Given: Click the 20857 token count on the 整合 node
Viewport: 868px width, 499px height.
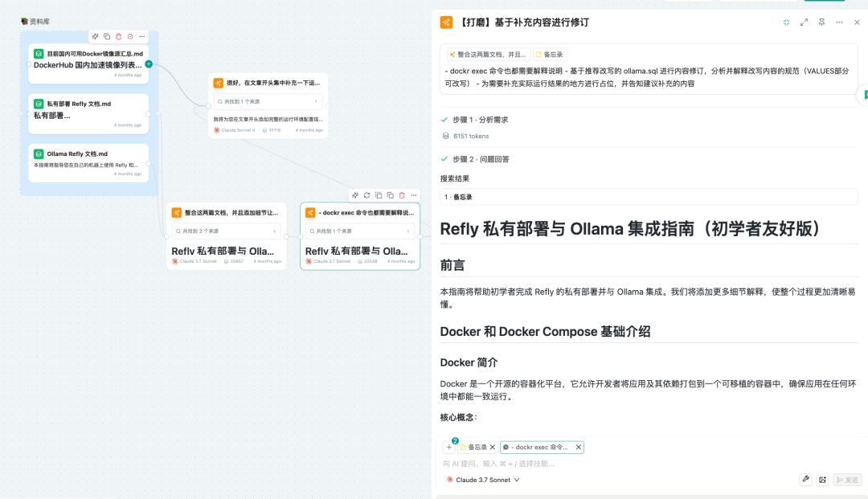Looking at the screenshot, I should (x=237, y=261).
